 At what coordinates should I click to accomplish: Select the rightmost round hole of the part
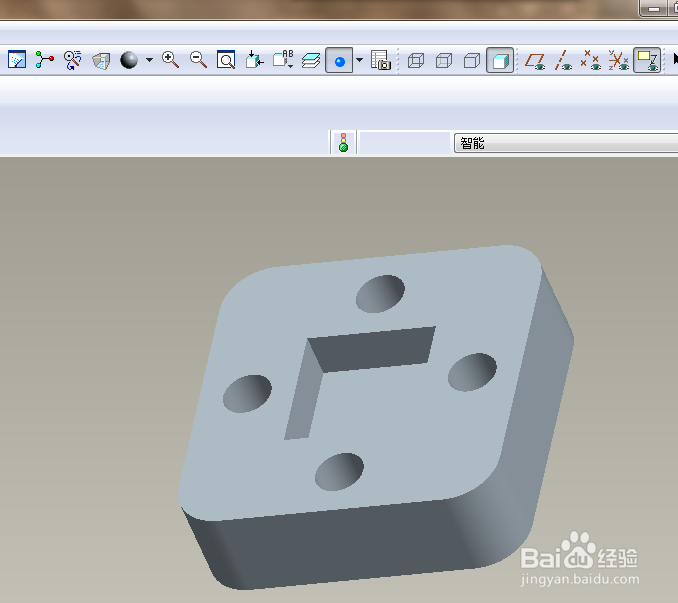point(472,372)
